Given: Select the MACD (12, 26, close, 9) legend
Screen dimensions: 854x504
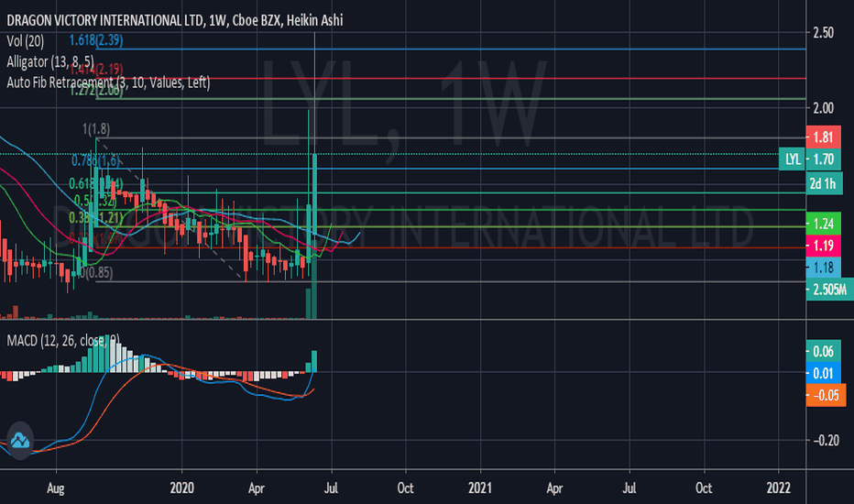Looking at the screenshot, I should [63, 341].
